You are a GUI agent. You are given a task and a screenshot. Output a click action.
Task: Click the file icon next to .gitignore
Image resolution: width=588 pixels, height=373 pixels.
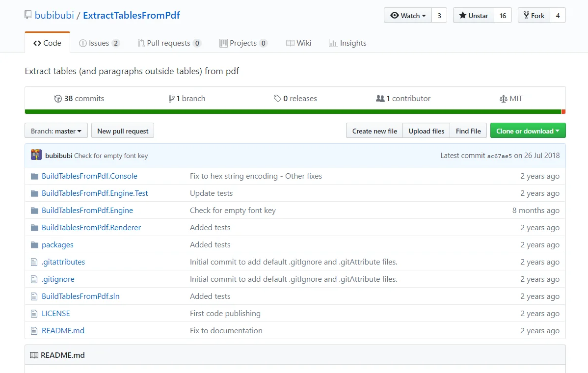(x=34, y=279)
